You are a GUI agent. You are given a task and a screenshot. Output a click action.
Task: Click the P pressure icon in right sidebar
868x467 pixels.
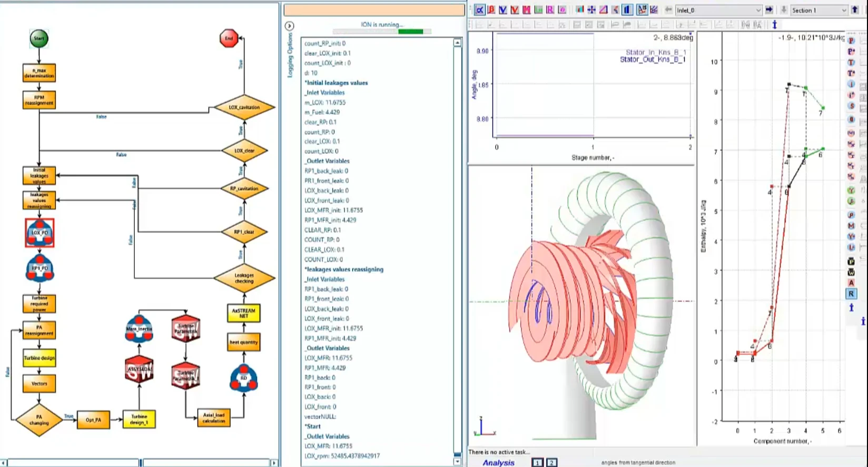[851, 41]
